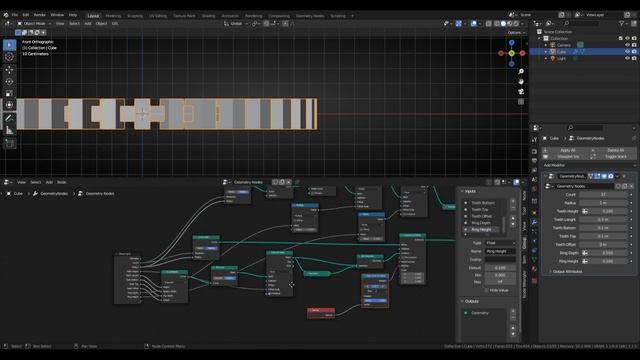Switch orthographic/perspective grid icon in viewport
640x360 pixels.
(521, 102)
